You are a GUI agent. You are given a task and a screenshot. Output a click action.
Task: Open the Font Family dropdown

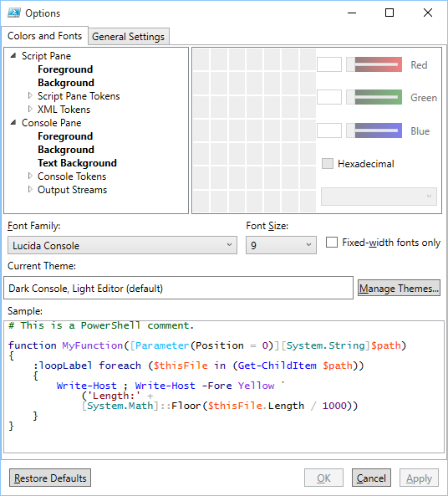(x=122, y=245)
